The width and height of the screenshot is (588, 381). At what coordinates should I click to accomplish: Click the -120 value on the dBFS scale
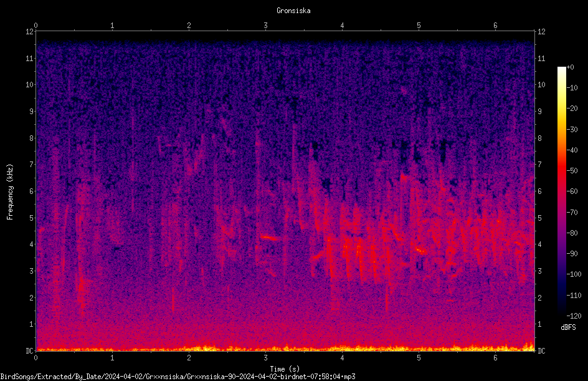[x=574, y=316]
